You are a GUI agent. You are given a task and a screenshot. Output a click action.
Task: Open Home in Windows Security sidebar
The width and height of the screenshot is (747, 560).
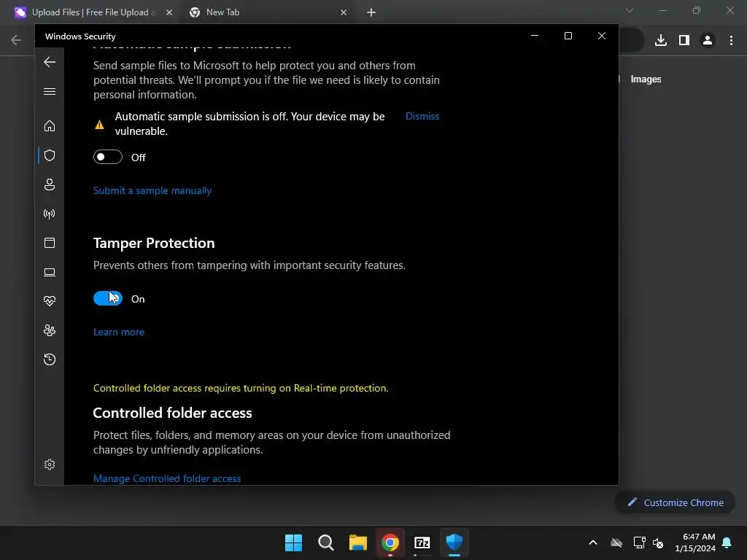(50, 125)
